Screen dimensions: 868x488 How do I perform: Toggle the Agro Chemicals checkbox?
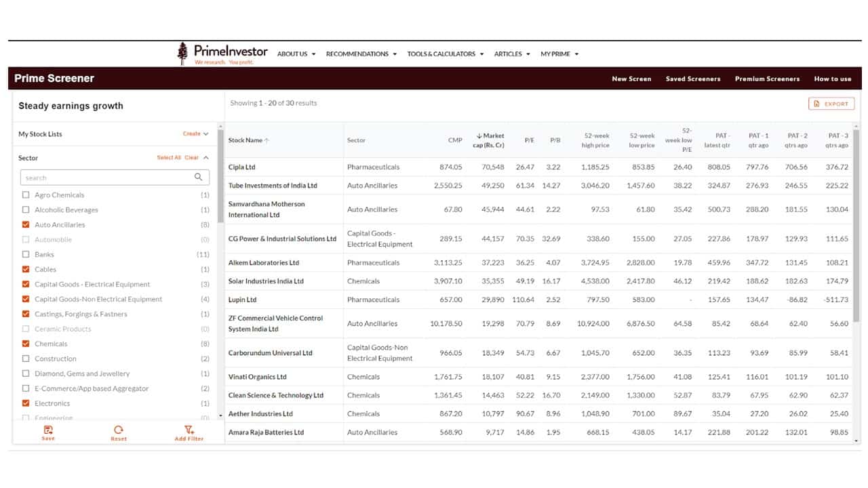pyautogui.click(x=26, y=195)
